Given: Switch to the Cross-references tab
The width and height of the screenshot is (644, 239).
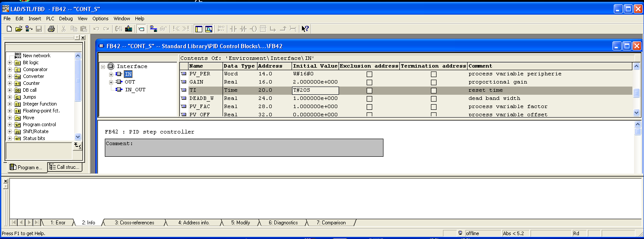Looking at the screenshot, I should pos(134,223).
